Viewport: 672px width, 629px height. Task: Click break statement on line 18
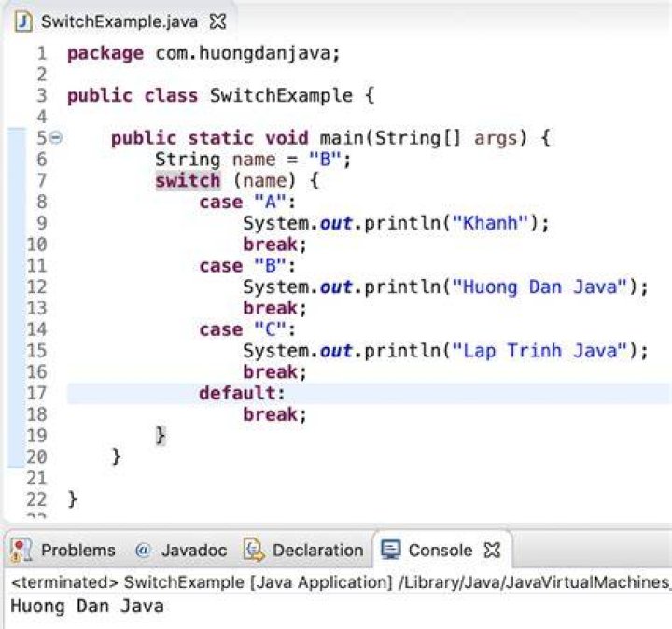pos(274,414)
